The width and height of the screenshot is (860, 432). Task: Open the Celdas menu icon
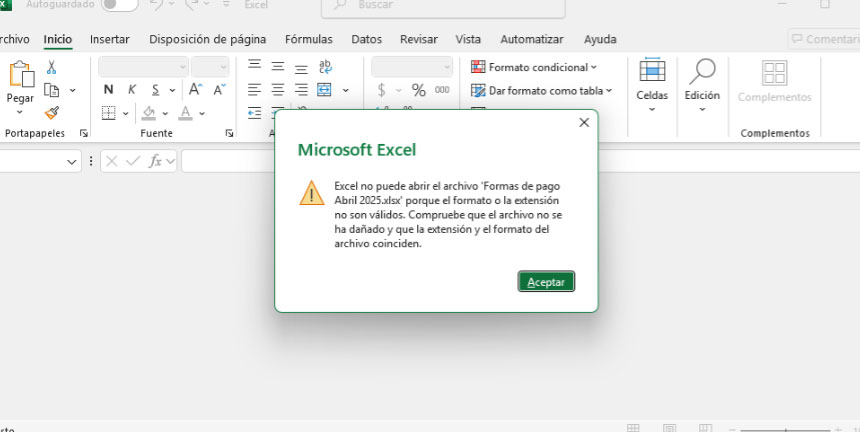point(652,71)
